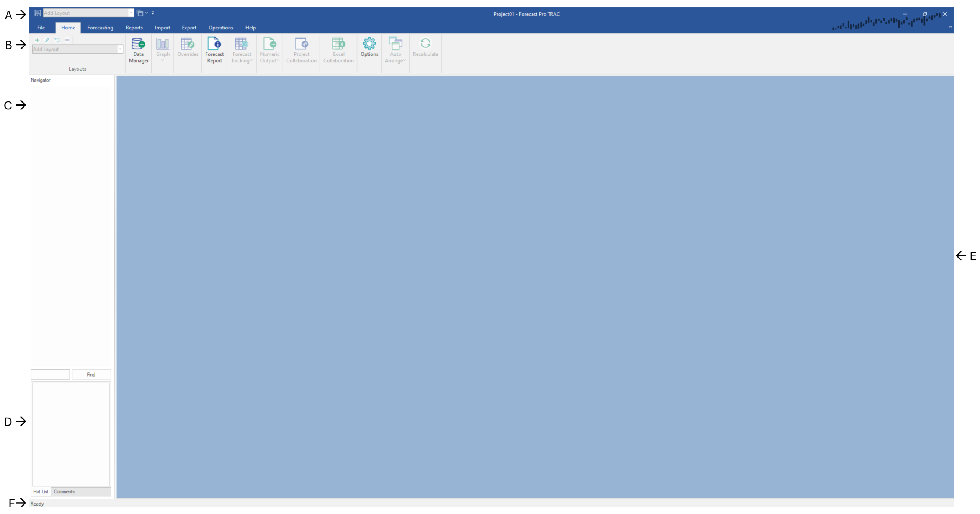Open the Reports ribbon tab
This screenshot has height=514, width=980.
[x=134, y=28]
